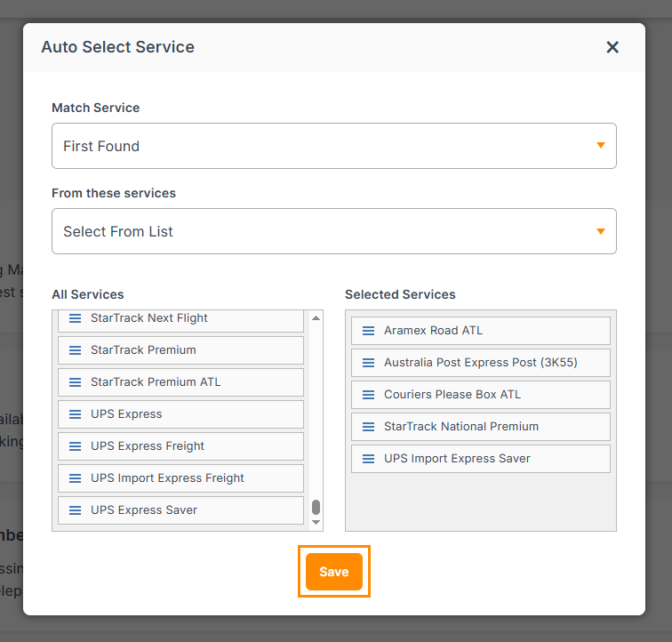Open the Match Service dropdown

tap(333, 146)
